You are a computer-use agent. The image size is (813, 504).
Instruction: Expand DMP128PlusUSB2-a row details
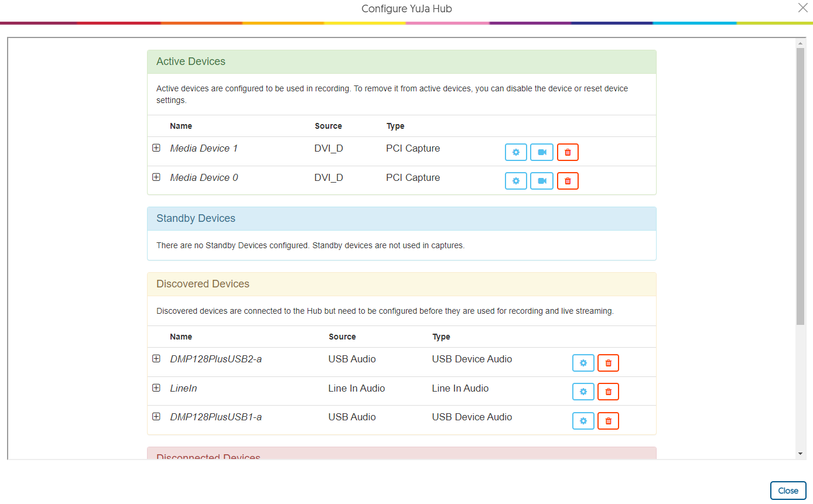pyautogui.click(x=156, y=358)
